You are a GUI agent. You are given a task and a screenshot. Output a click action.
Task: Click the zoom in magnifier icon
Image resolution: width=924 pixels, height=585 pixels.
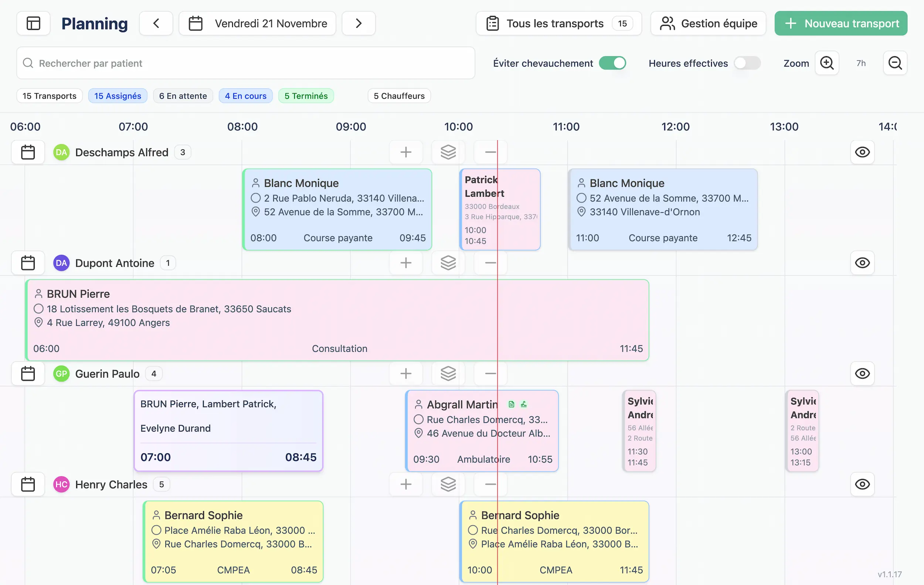point(827,63)
